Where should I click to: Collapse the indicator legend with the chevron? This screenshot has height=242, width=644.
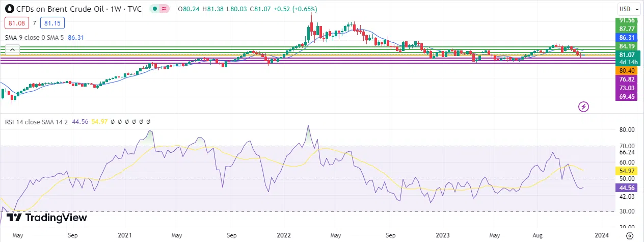pyautogui.click(x=12, y=50)
